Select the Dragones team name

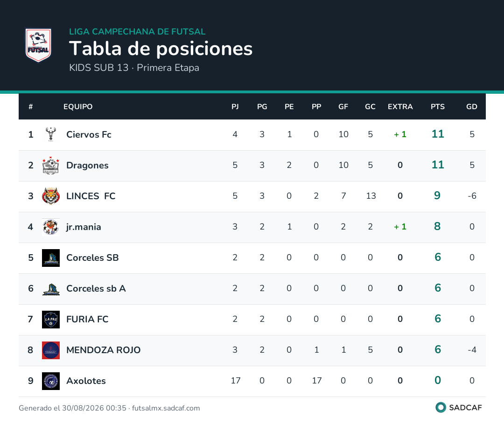87,165
